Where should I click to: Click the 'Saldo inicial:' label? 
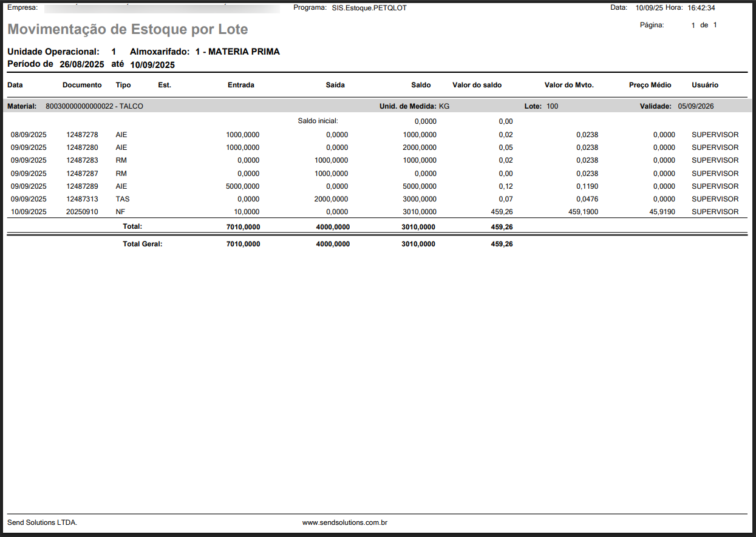pos(318,121)
